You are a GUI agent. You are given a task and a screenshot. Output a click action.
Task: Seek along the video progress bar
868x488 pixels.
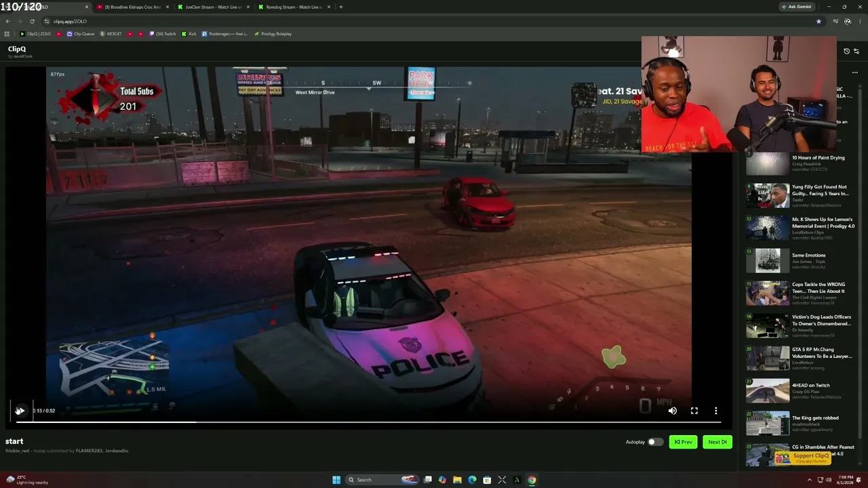(x=369, y=422)
